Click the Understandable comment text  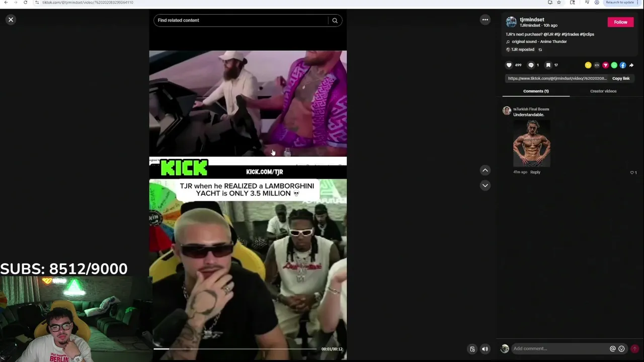[528, 115]
